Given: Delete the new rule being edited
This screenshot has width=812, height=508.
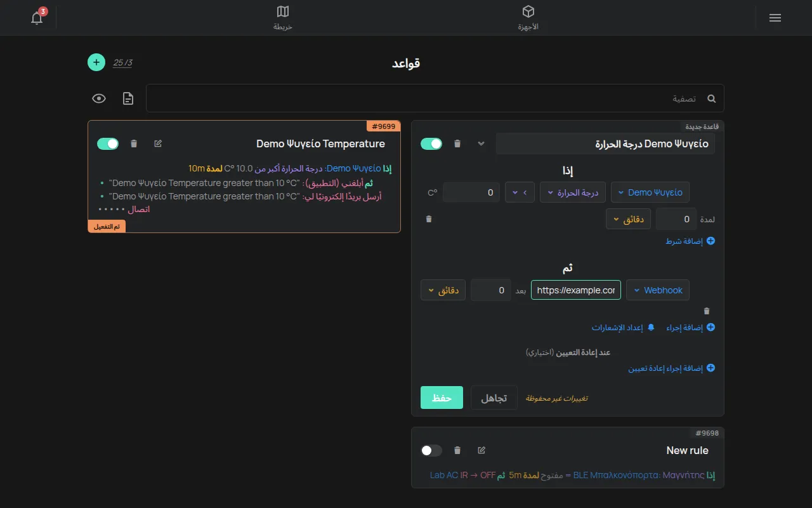Looking at the screenshot, I should 457,144.
